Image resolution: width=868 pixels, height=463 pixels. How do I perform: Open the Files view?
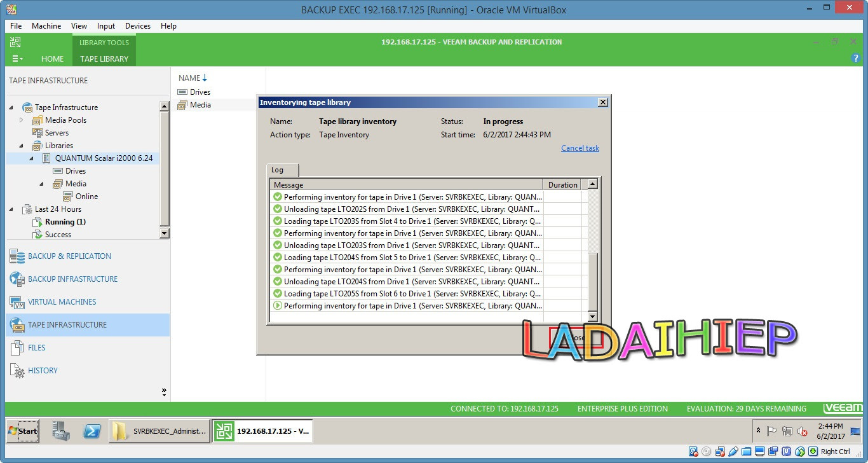point(88,348)
